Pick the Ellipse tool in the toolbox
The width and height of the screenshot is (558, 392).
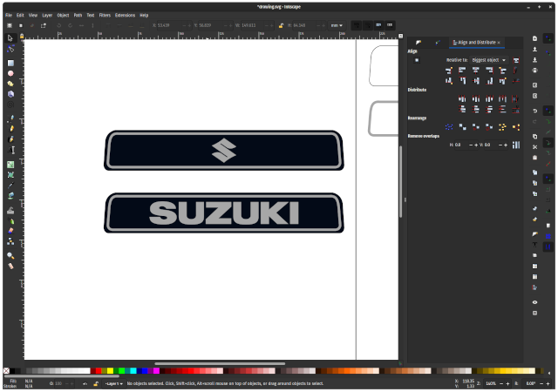point(10,73)
